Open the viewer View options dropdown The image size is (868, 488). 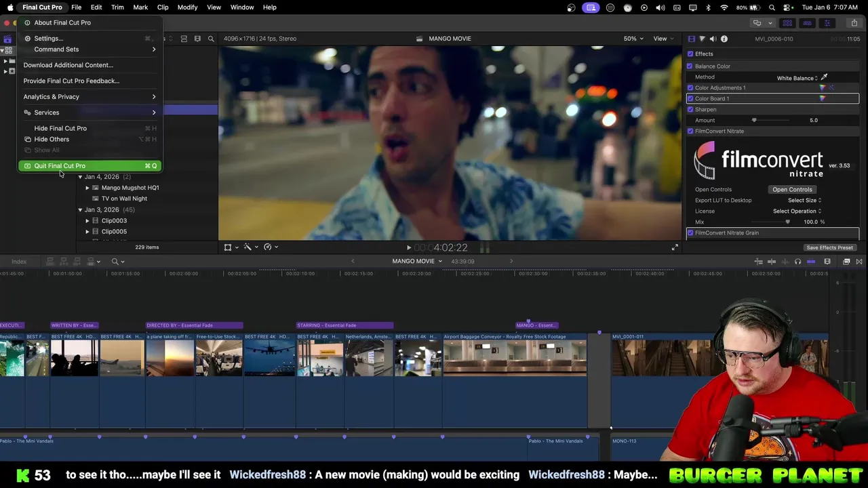663,39
